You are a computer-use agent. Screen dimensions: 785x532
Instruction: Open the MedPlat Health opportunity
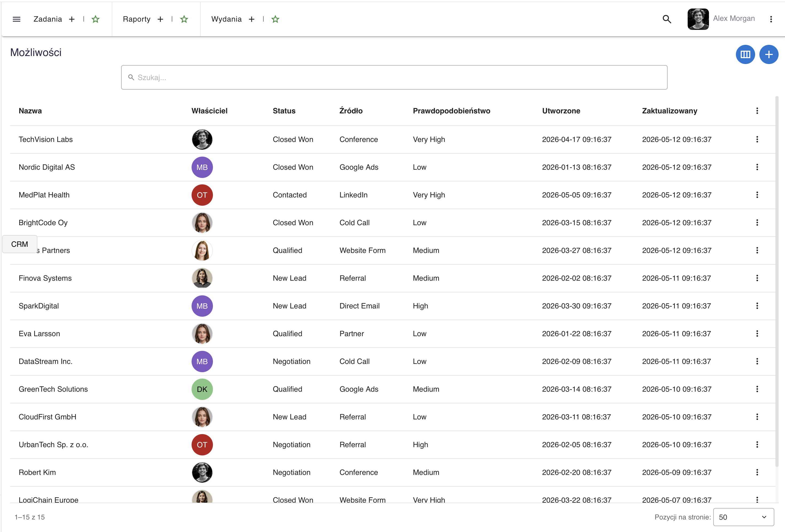44,195
